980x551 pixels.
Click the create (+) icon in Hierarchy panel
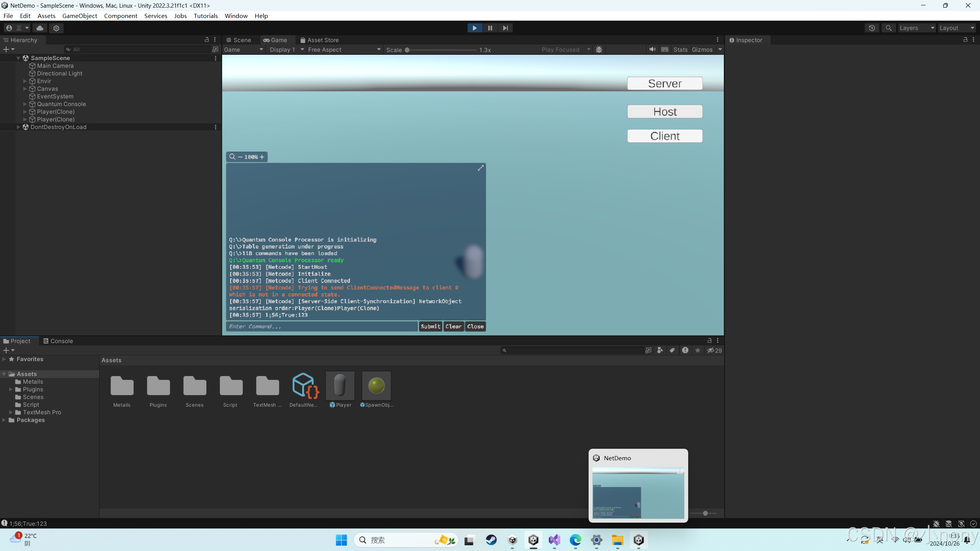[x=6, y=49]
